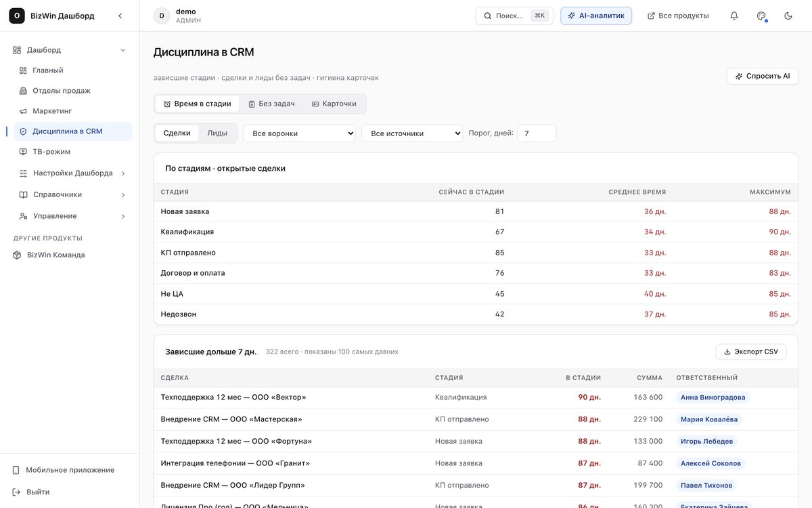Open deal Техподдержка 12 мес — ООО «Фортуна»
The width and height of the screenshot is (812, 508).
point(236,442)
